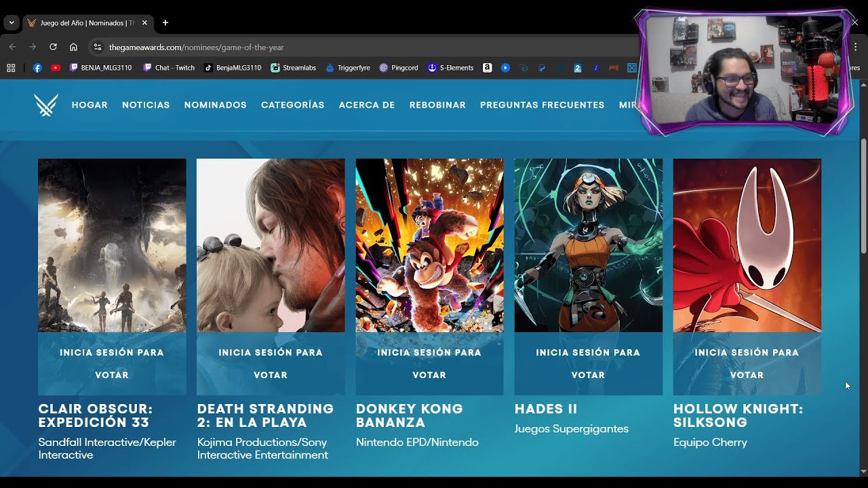The width and height of the screenshot is (868, 488).
Task: Sign in to vote for Hollow Knight: Silksong
Action: point(747,364)
